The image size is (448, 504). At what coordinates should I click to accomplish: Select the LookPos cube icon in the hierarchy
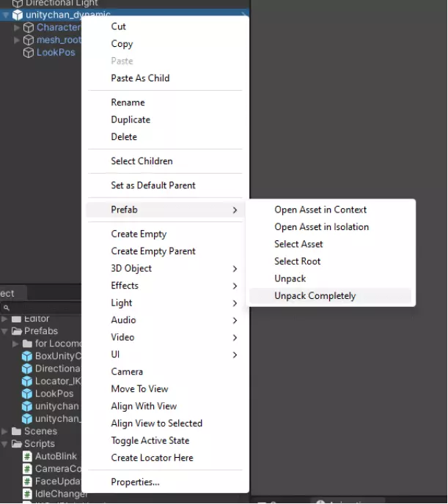pyautogui.click(x=29, y=53)
